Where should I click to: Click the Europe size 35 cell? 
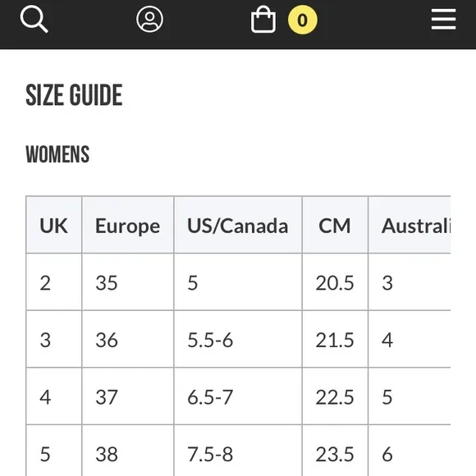(128, 282)
